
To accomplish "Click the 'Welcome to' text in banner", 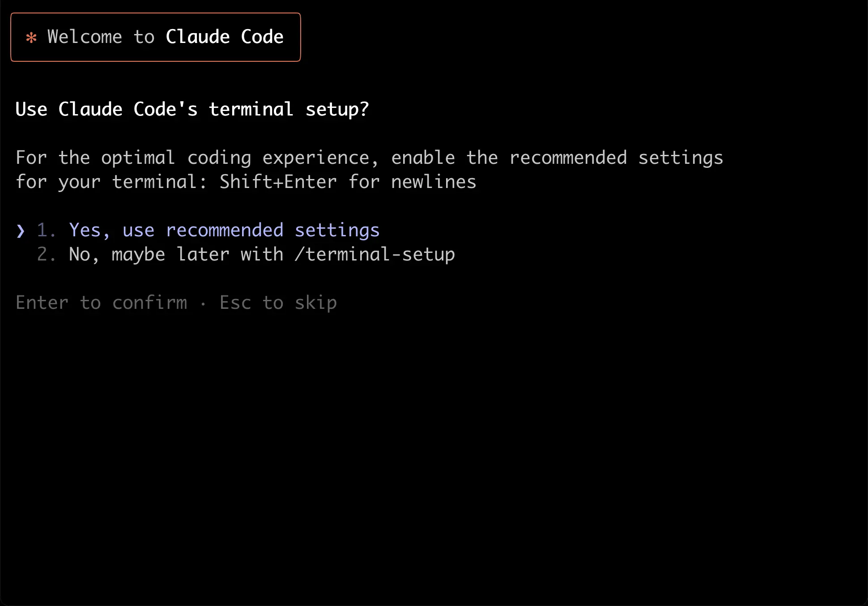I will pyautogui.click(x=101, y=37).
